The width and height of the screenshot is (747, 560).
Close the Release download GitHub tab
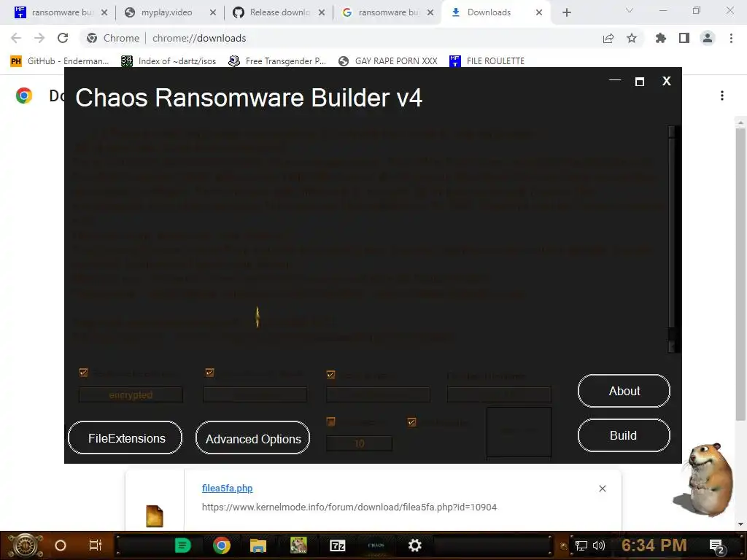(x=322, y=12)
